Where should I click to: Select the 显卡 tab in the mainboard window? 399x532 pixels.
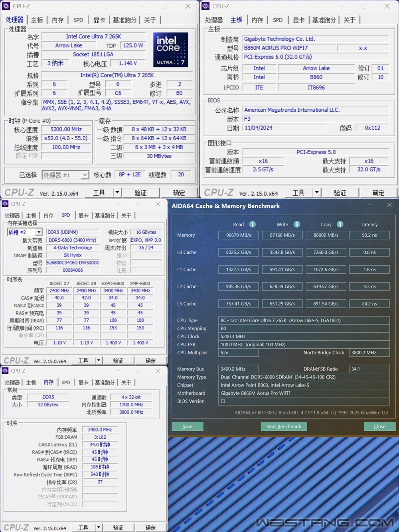(x=299, y=20)
